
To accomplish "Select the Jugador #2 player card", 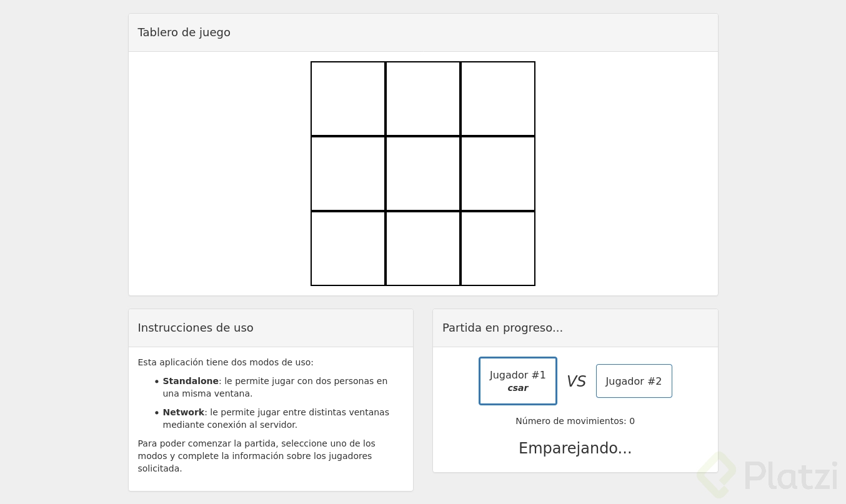I will (x=634, y=381).
